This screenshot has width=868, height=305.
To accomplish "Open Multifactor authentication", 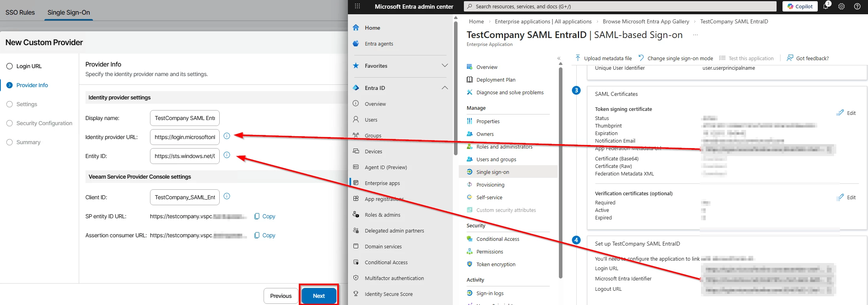I will click(394, 278).
